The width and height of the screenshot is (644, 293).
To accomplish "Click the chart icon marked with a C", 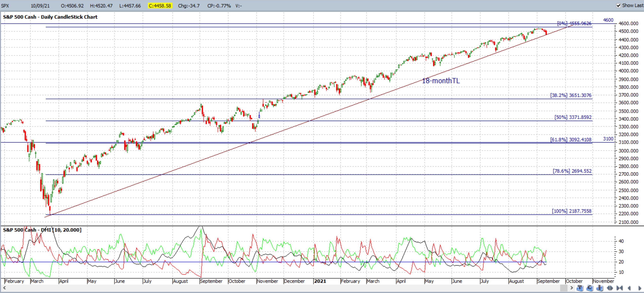I will click(590, 288).
